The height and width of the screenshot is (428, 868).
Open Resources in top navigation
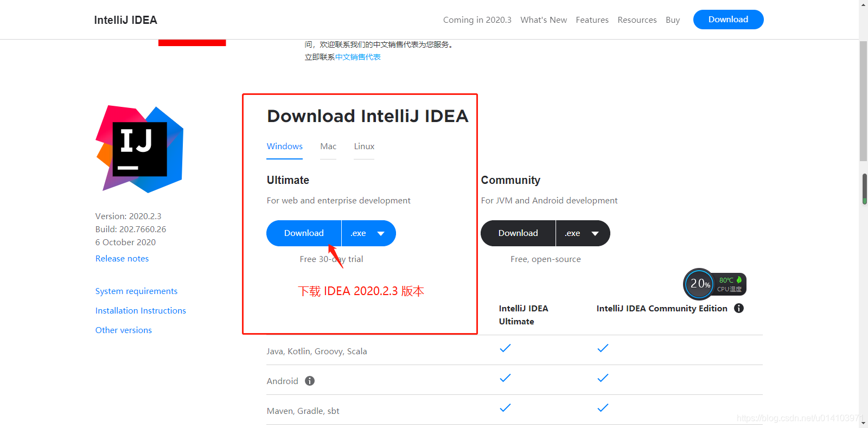[x=637, y=20]
